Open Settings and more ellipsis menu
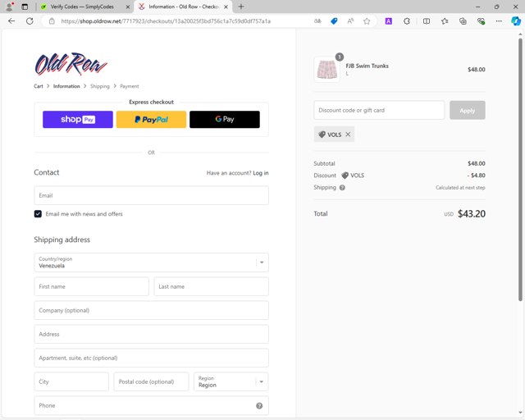This screenshot has height=420, width=525. tap(499, 21)
